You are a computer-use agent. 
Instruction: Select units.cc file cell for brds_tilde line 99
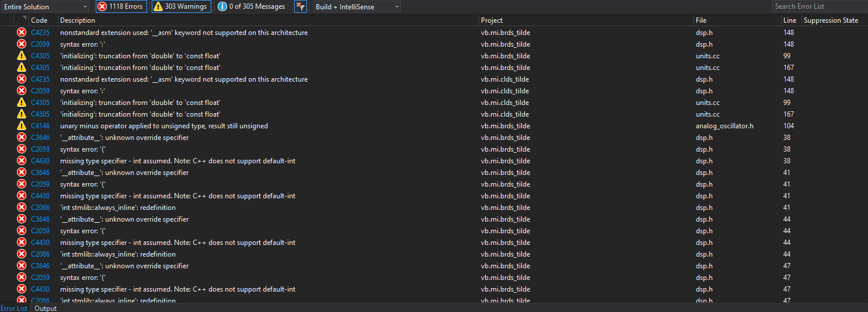707,56
